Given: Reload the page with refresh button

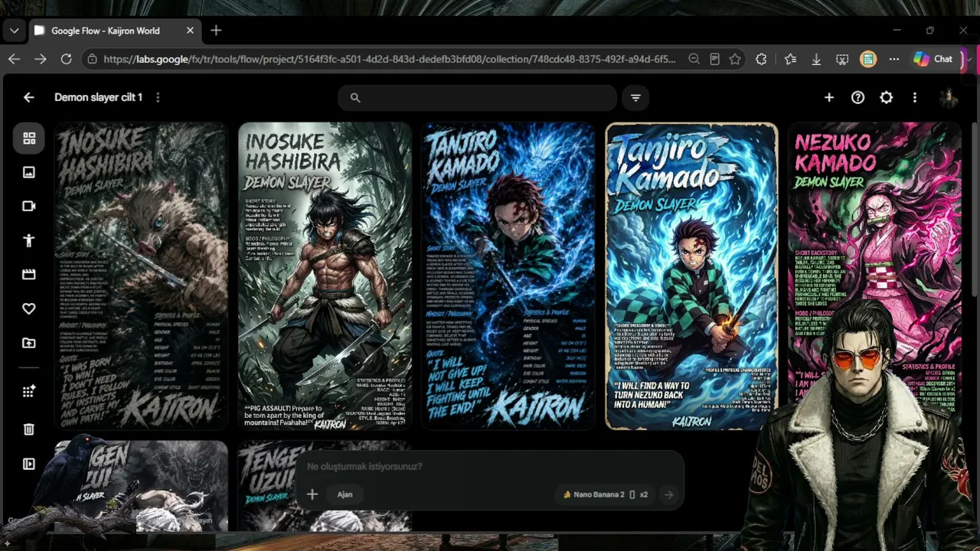Looking at the screenshot, I should tap(66, 59).
